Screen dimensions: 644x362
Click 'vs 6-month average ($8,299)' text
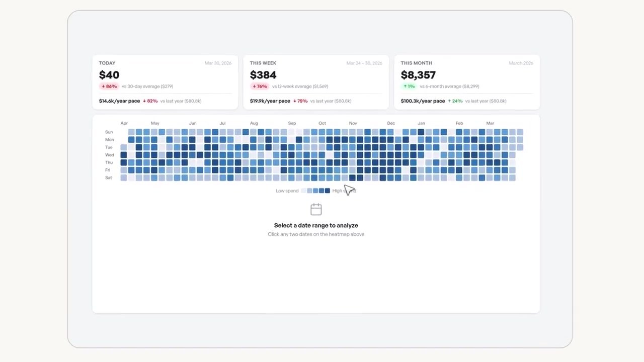click(449, 86)
